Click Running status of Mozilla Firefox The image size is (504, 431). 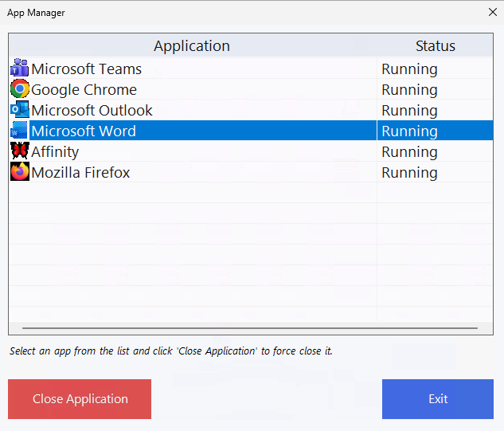pyautogui.click(x=409, y=173)
